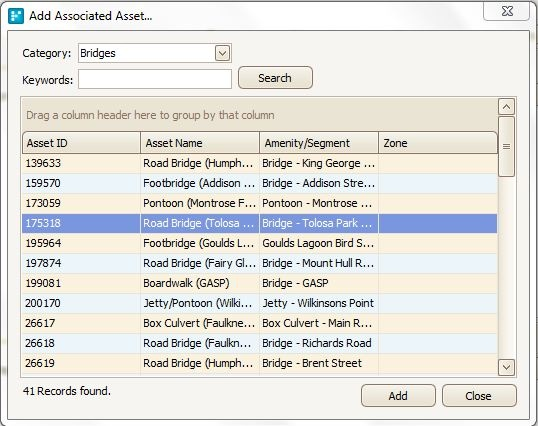
Task: Select Jetty - Wilkinsons Point row
Action: [x=260, y=303]
